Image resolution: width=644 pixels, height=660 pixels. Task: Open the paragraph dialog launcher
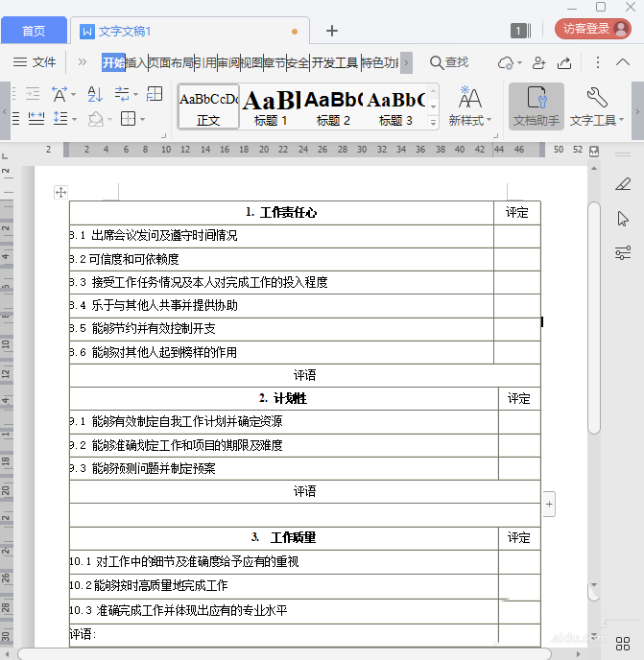click(163, 135)
